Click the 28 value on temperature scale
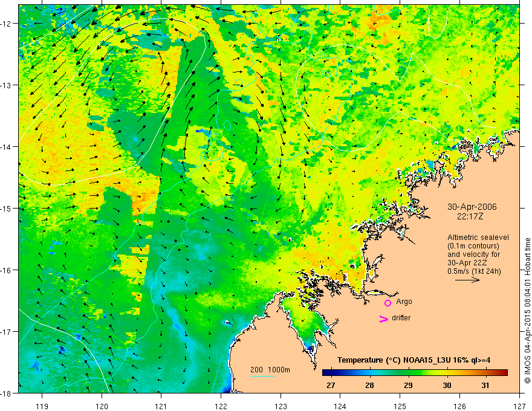 tap(369, 385)
